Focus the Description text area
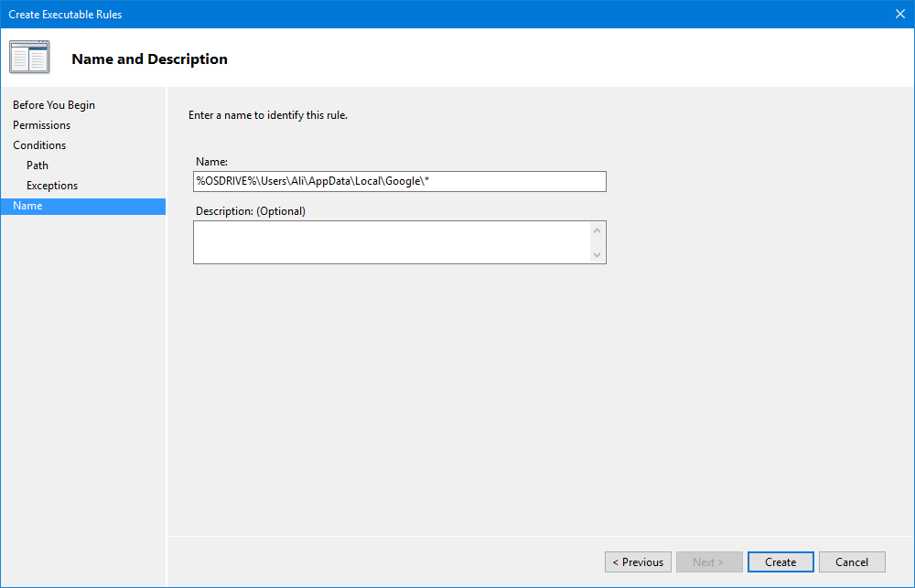 [x=392, y=242]
